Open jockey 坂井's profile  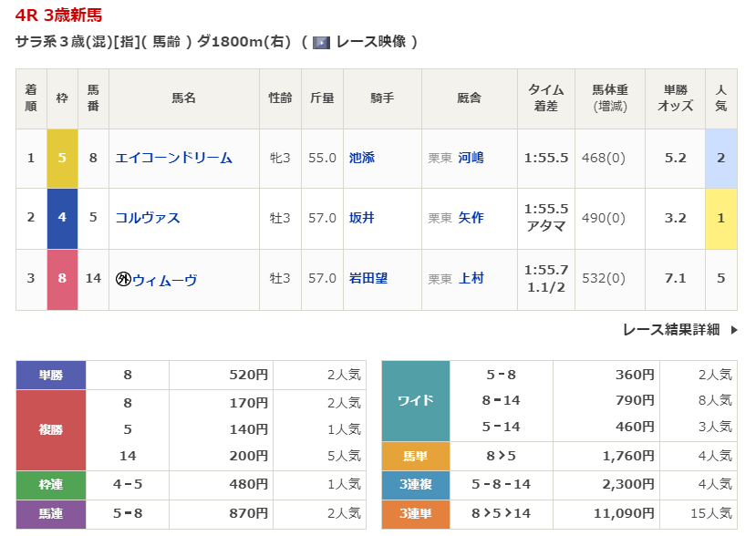(x=361, y=218)
